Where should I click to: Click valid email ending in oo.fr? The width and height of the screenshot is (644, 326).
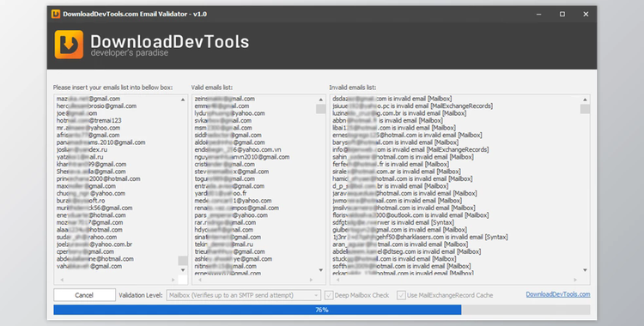pos(221,193)
